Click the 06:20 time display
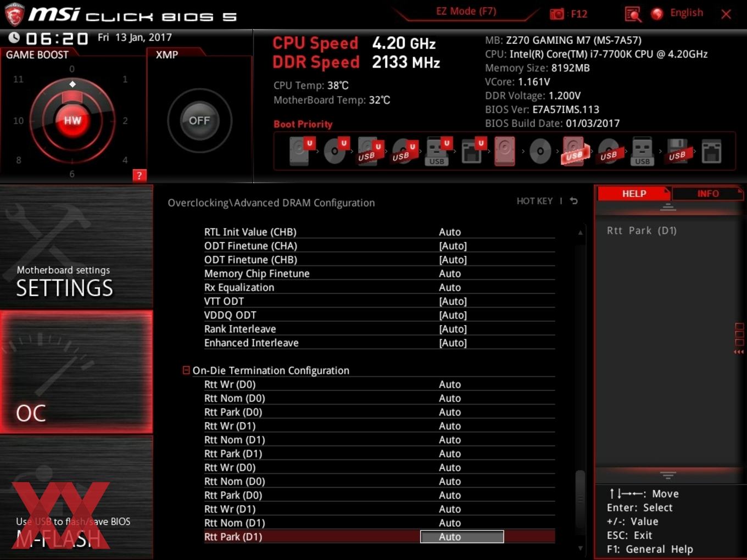747x560 pixels. point(57,38)
